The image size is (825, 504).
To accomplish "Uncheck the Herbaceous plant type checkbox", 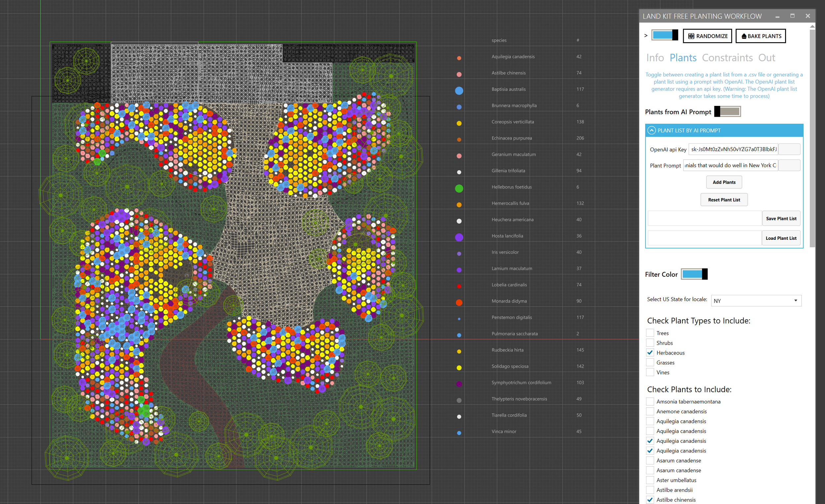I will coord(650,352).
